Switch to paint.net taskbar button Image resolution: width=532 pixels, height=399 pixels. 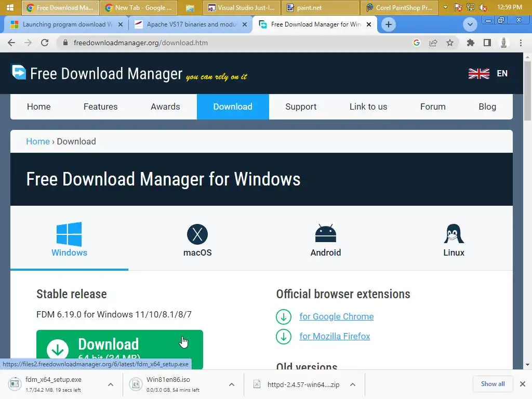point(320,7)
